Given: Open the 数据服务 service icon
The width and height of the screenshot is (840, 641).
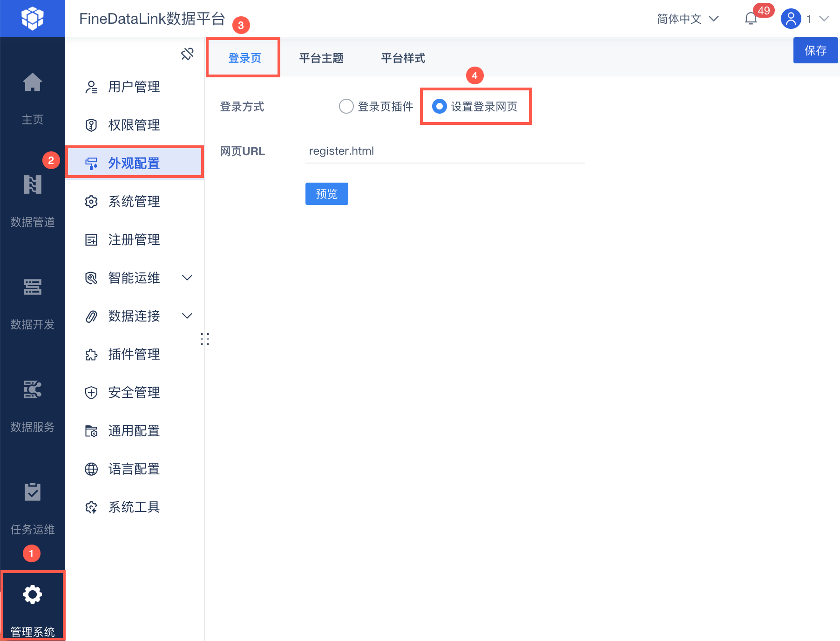Looking at the screenshot, I should pos(33,389).
